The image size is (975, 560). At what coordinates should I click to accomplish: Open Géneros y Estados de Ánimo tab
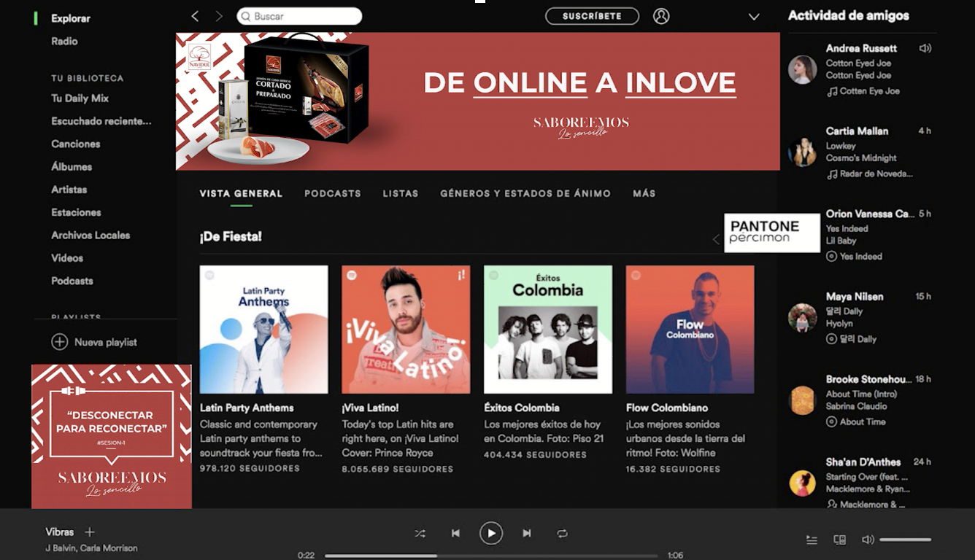click(525, 193)
